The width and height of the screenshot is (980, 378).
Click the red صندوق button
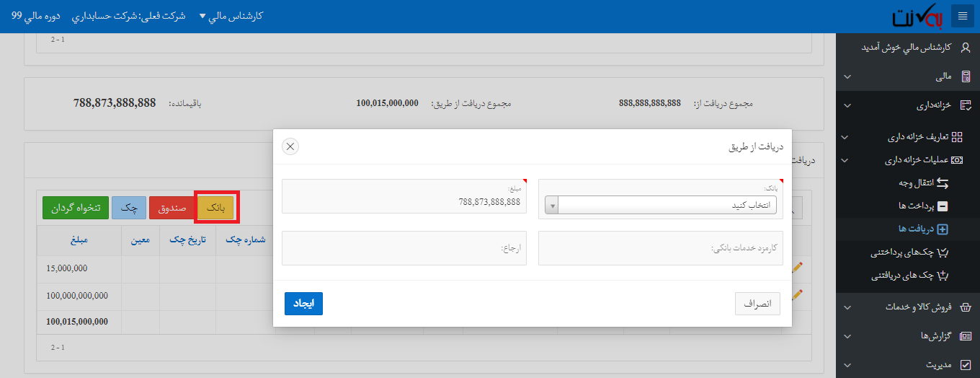172,208
